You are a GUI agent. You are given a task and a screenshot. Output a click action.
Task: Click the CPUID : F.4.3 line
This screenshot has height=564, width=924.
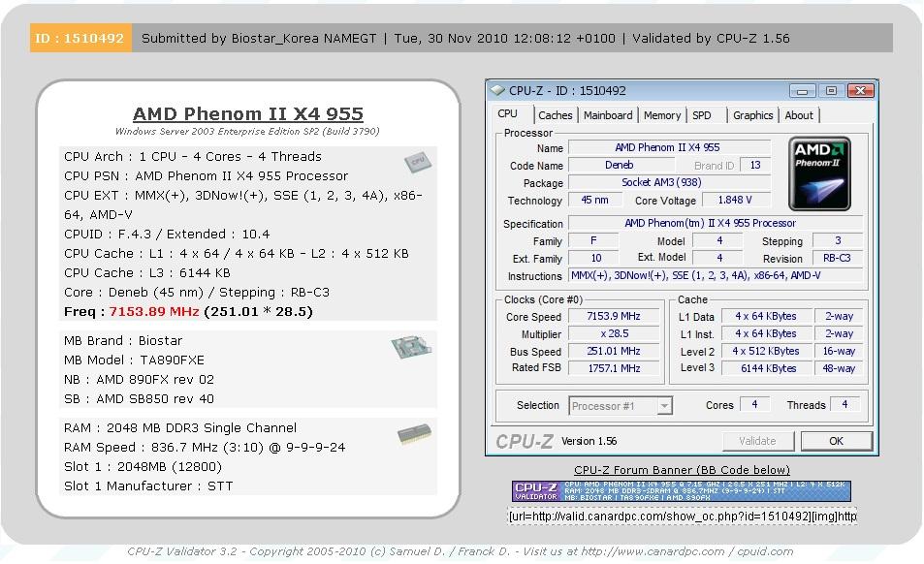[167, 235]
